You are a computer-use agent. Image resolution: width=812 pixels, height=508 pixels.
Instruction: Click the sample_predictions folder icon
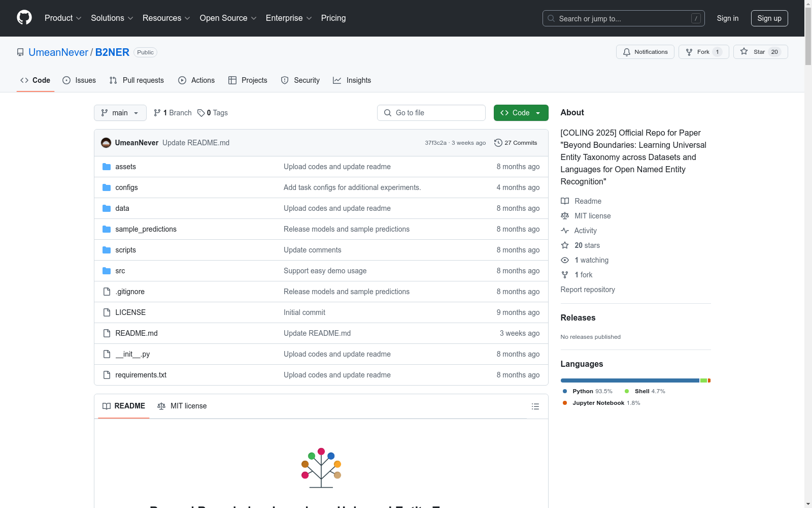click(x=107, y=229)
